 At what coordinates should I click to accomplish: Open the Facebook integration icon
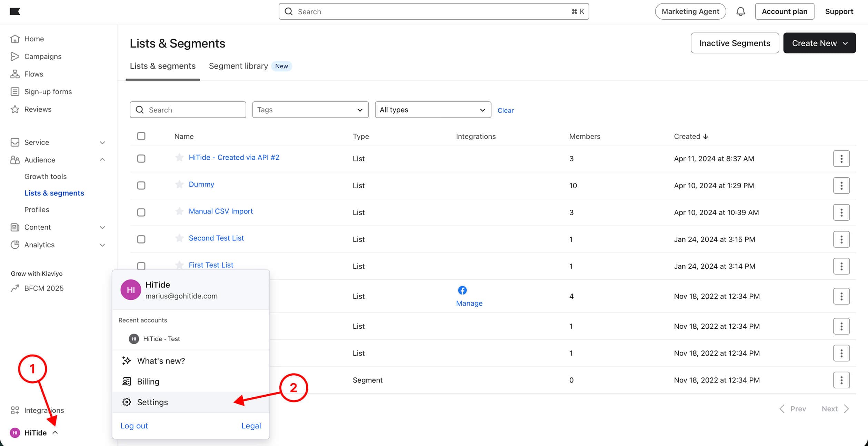click(462, 290)
